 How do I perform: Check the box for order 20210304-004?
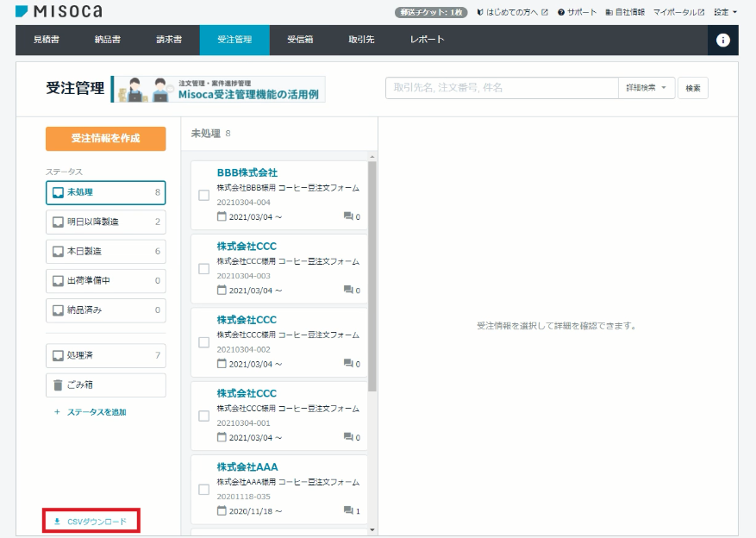tap(204, 195)
